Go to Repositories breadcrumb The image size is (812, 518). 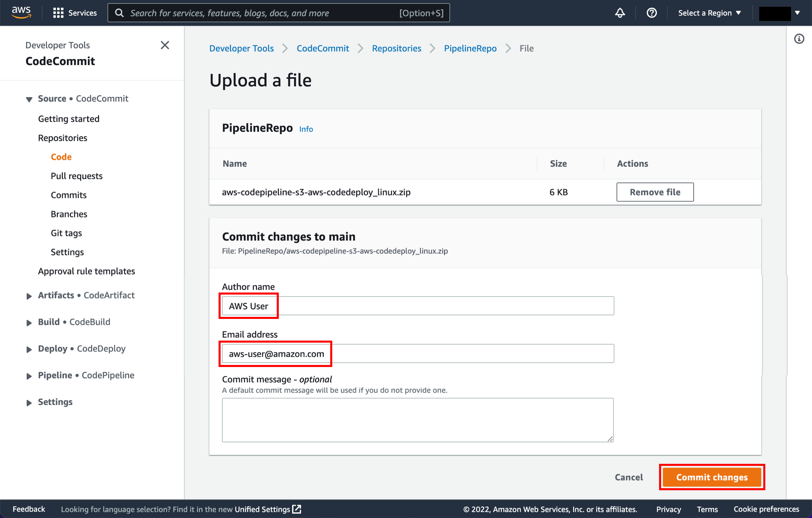(x=397, y=48)
